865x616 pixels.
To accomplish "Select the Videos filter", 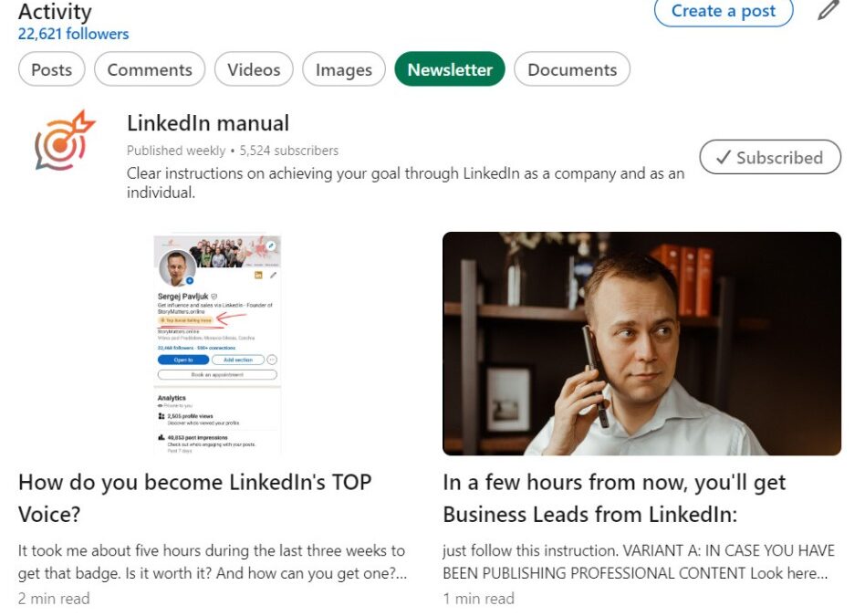I will (x=253, y=68).
